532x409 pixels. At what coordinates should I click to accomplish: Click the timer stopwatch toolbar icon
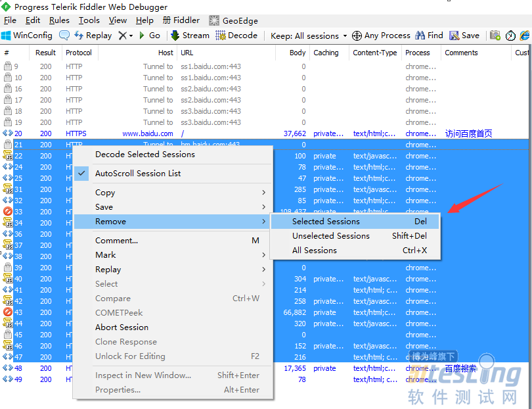[510, 36]
